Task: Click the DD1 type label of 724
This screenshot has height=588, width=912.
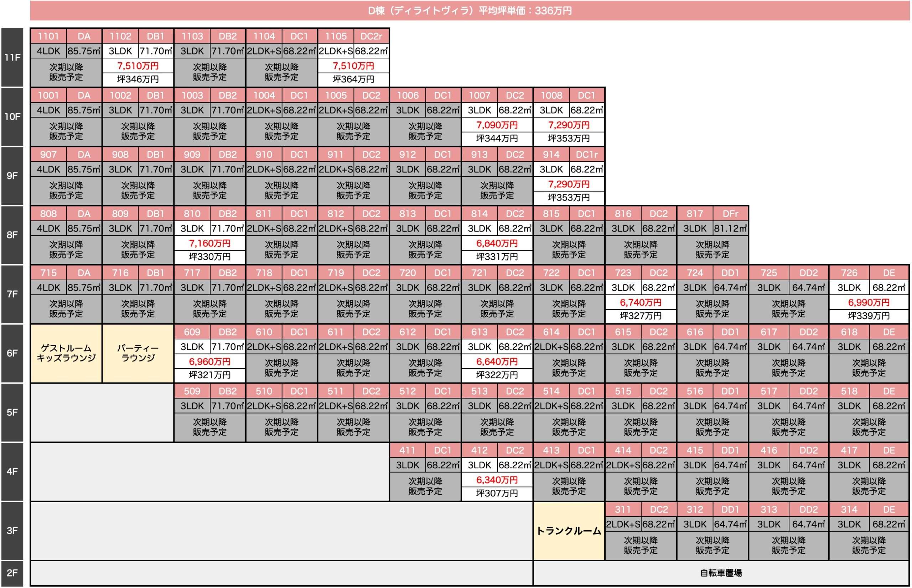Action: pyautogui.click(x=731, y=273)
